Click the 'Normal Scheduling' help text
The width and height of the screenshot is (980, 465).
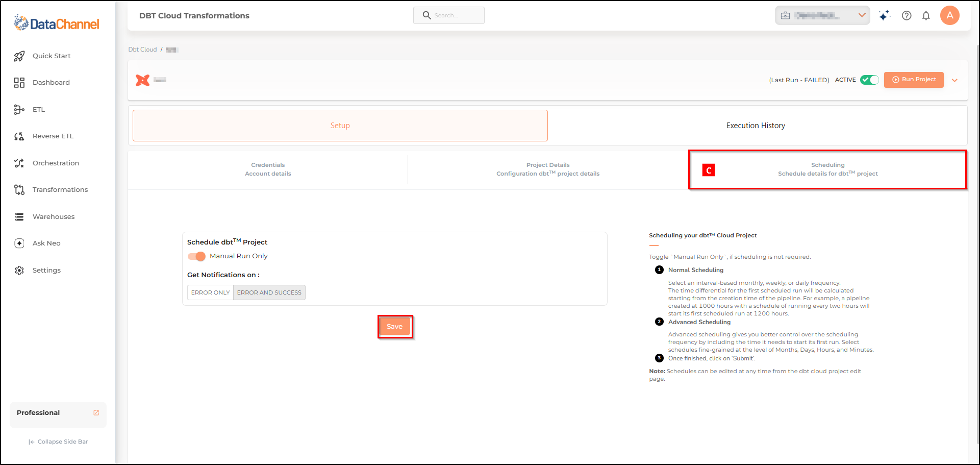696,270
